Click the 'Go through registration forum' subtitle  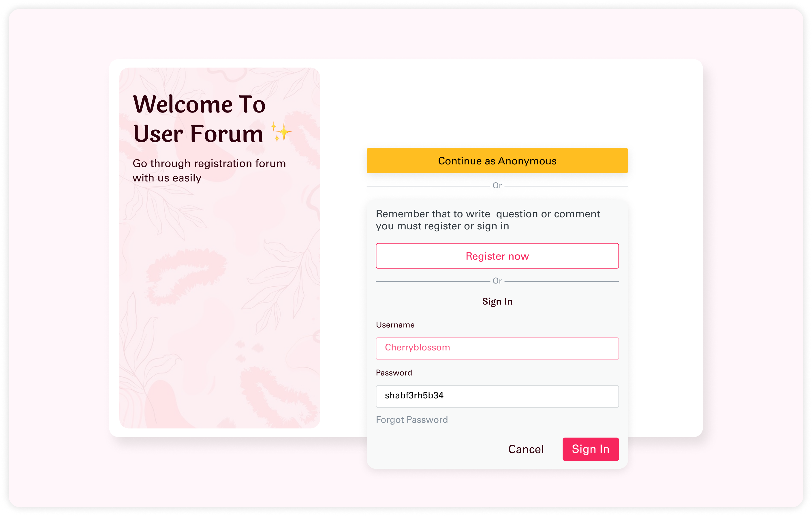point(209,171)
